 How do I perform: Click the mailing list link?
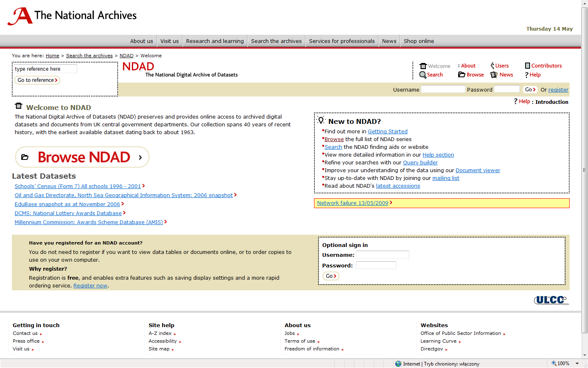point(446,178)
